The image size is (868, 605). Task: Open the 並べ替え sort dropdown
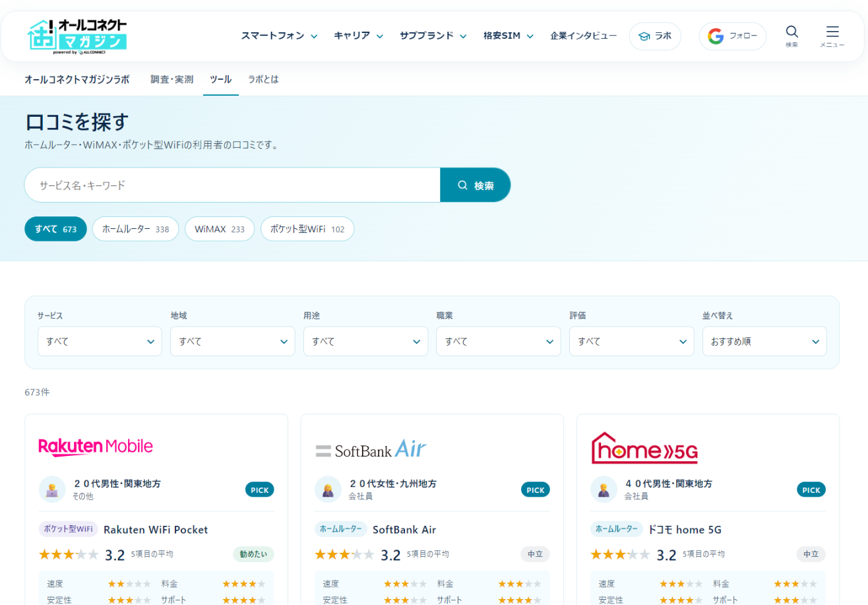764,341
